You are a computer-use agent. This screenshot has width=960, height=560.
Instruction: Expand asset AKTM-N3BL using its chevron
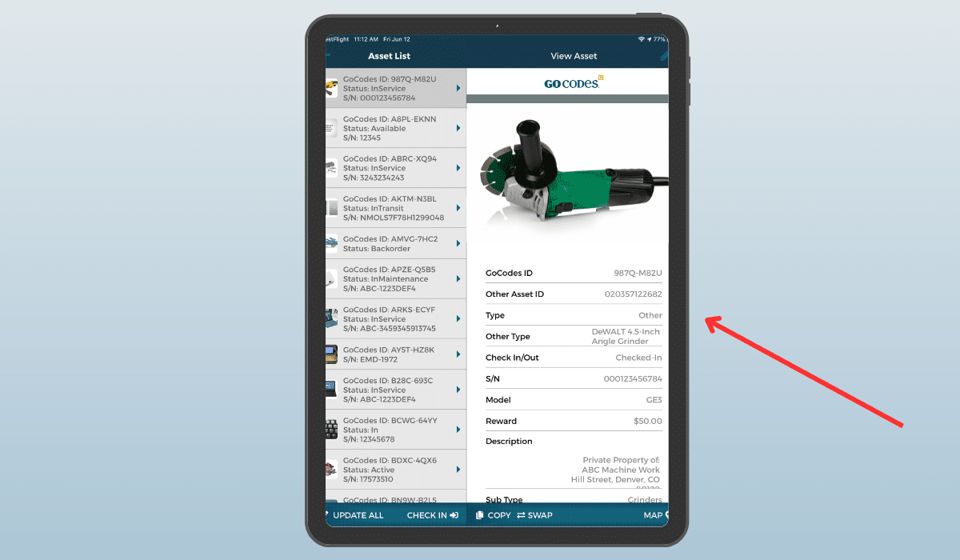click(458, 208)
